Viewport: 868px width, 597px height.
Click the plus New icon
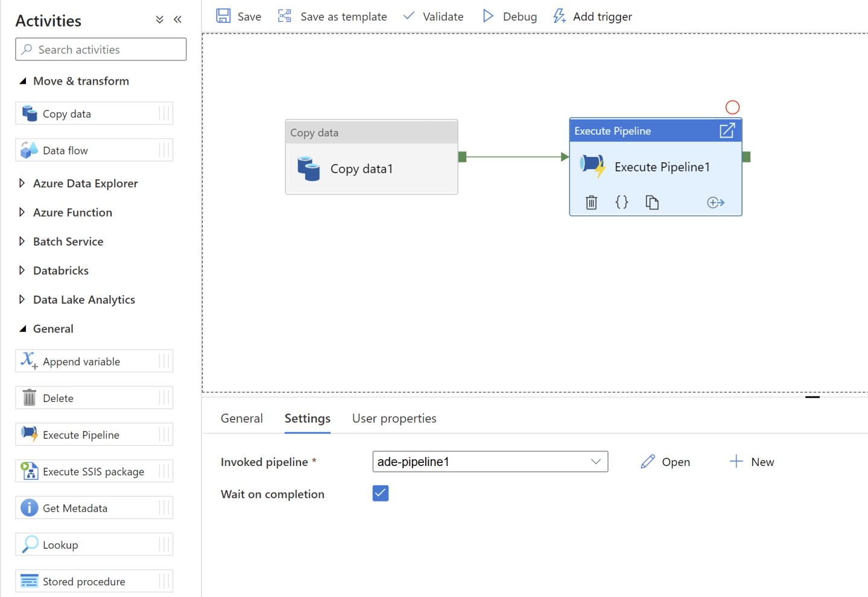click(736, 462)
